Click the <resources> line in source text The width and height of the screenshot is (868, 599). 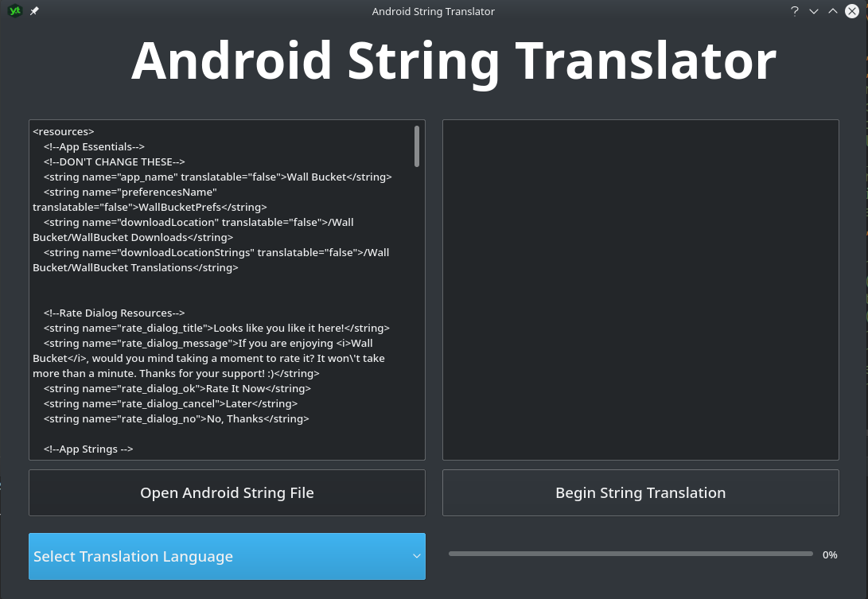coord(63,132)
